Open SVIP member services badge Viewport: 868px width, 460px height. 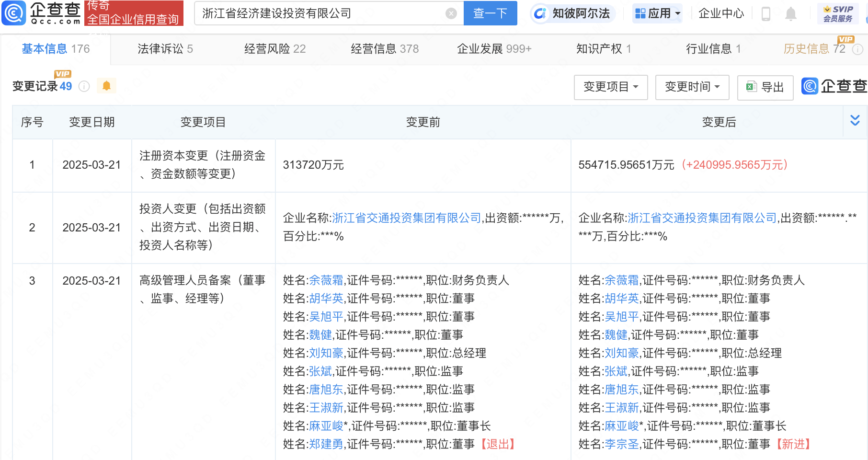click(x=837, y=13)
